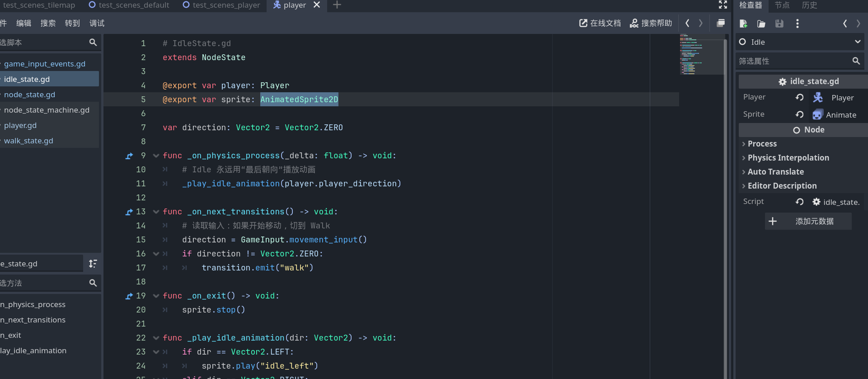Reset the Player property using revert arrow
868x379 pixels.
[799, 97]
